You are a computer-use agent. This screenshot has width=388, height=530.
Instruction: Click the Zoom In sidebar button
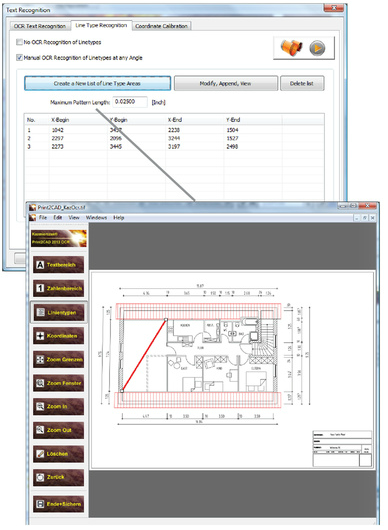(58, 406)
